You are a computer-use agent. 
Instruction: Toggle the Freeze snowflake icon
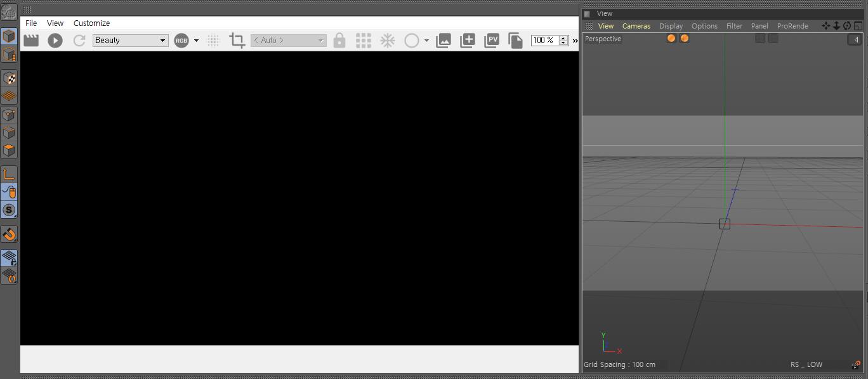point(388,41)
